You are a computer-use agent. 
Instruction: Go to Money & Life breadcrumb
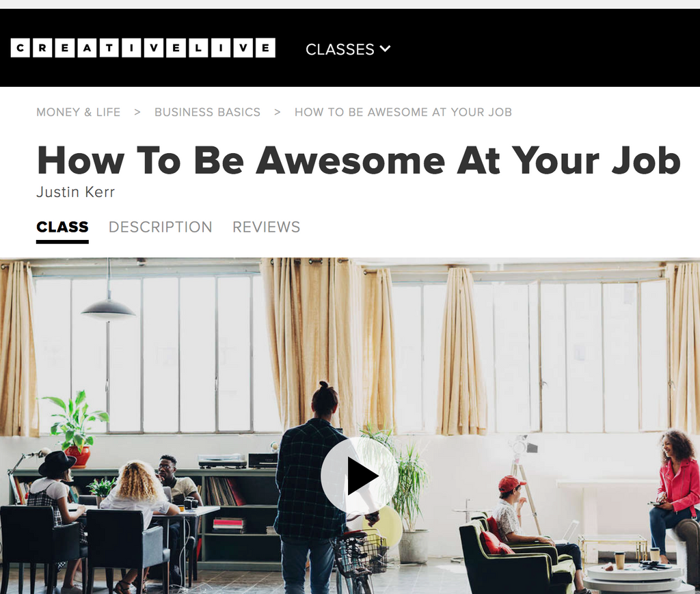79,112
